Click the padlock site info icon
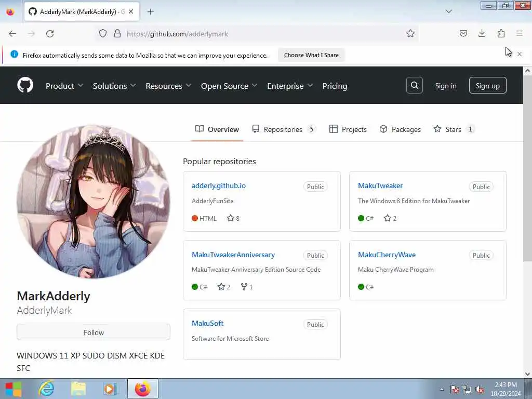532x399 pixels. pos(117,33)
